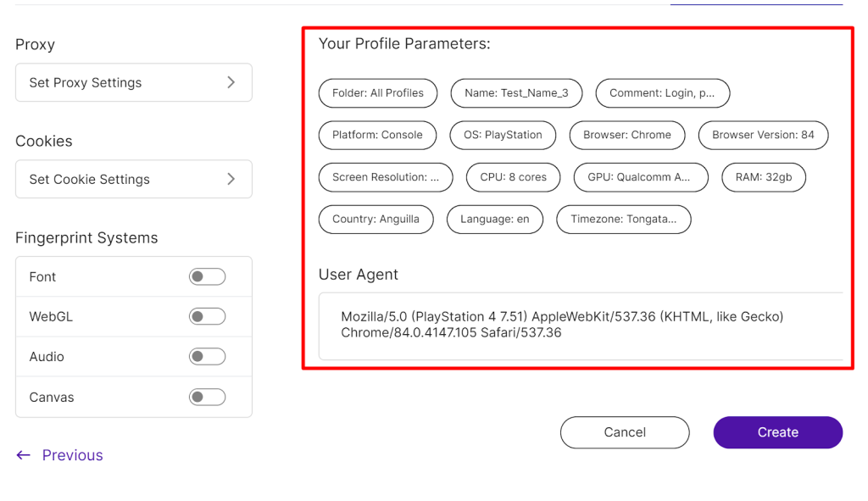Click the Country: Anguilla chip
This screenshot has width=868, height=501.
coord(376,220)
